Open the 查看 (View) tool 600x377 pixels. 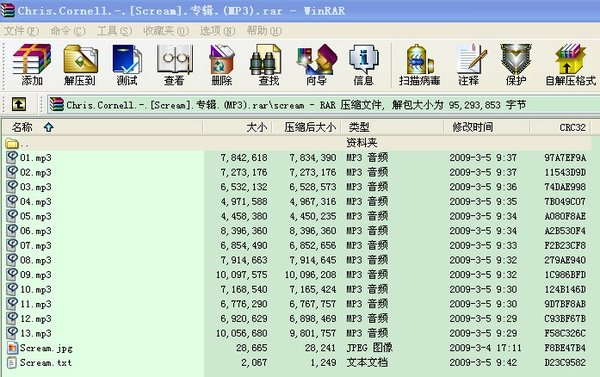tap(174, 64)
